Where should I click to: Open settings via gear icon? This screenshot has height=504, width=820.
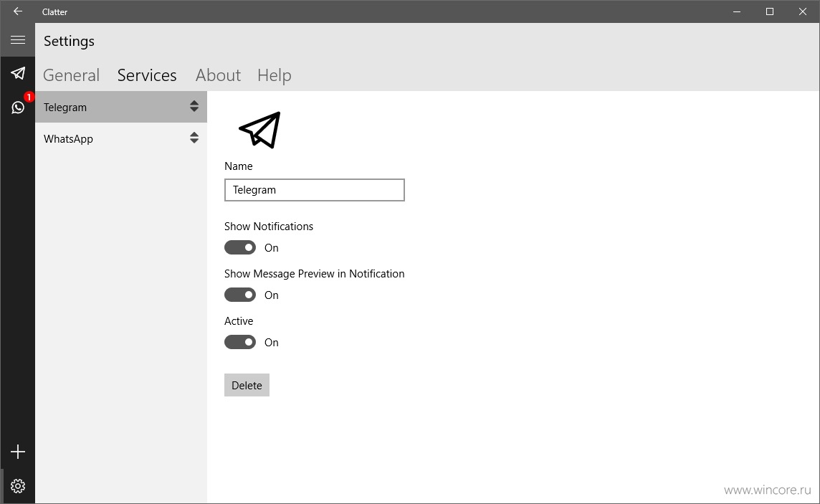point(18,486)
